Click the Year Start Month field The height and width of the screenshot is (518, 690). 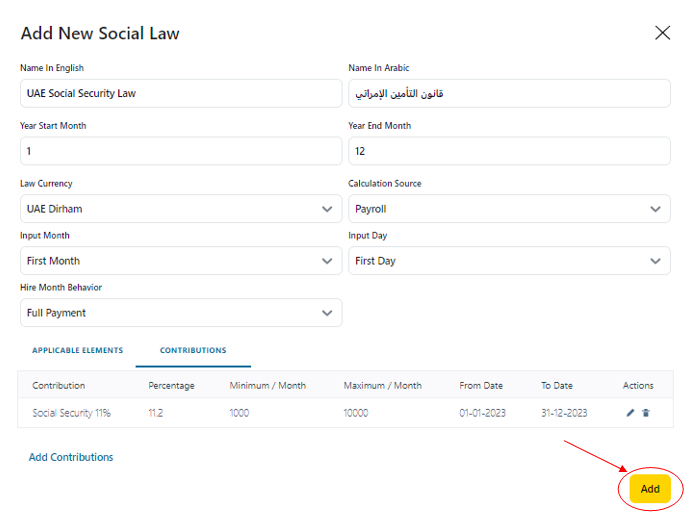point(180,151)
